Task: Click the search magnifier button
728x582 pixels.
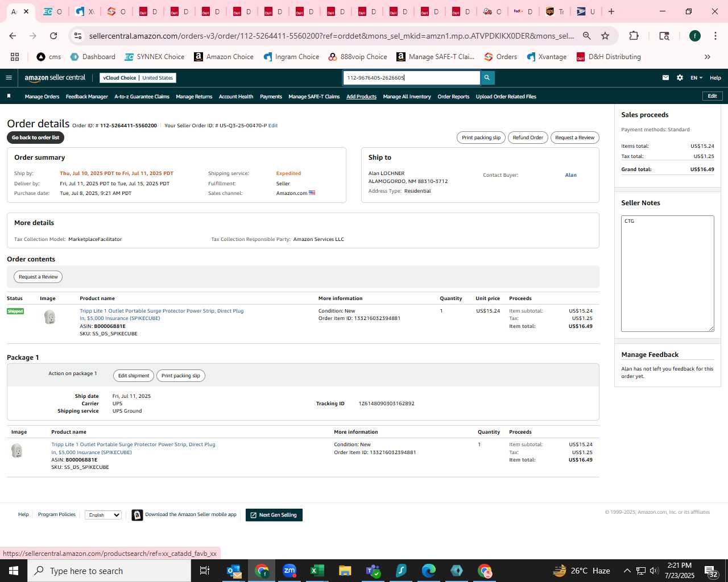Action: pyautogui.click(x=487, y=78)
